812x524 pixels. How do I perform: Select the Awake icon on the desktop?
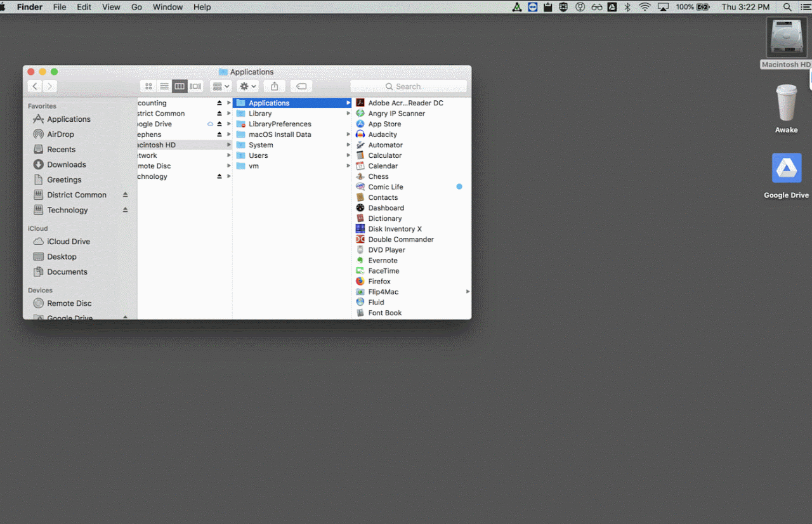click(787, 109)
